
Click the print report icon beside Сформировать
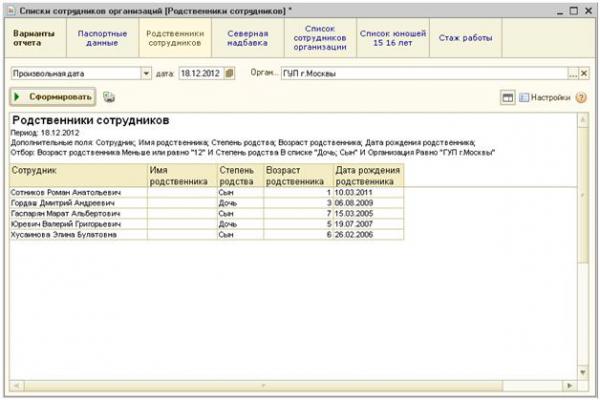[x=109, y=97]
